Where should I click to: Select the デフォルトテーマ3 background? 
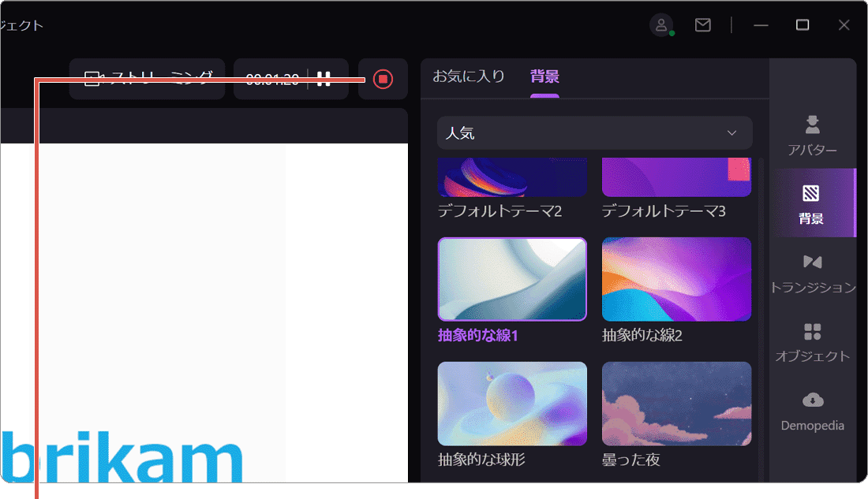(676, 176)
